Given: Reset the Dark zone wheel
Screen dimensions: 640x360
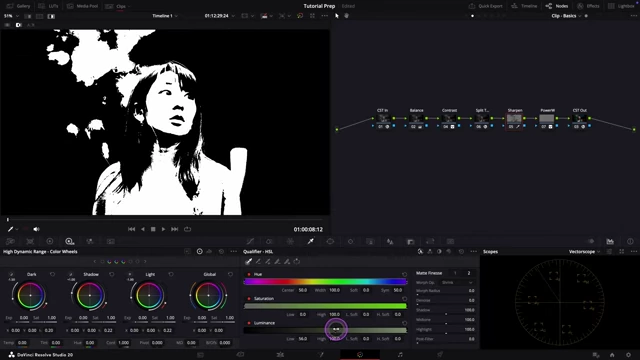Looking at the screenshot, I should point(52,274).
